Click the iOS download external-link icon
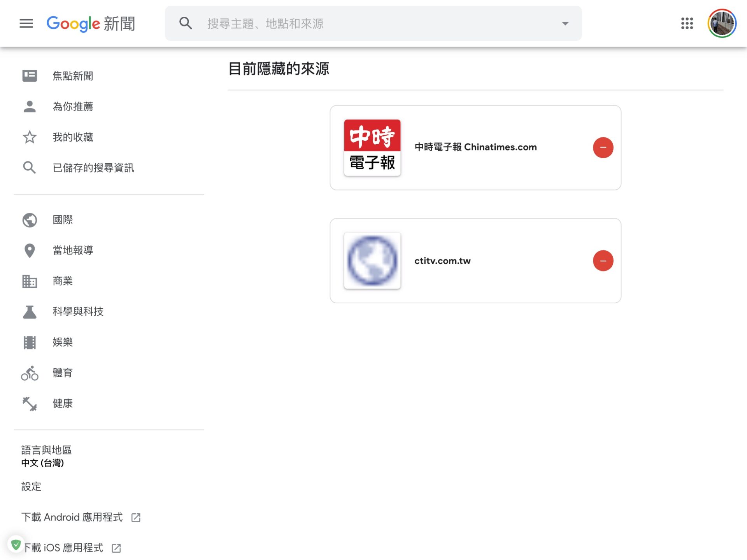 116,548
